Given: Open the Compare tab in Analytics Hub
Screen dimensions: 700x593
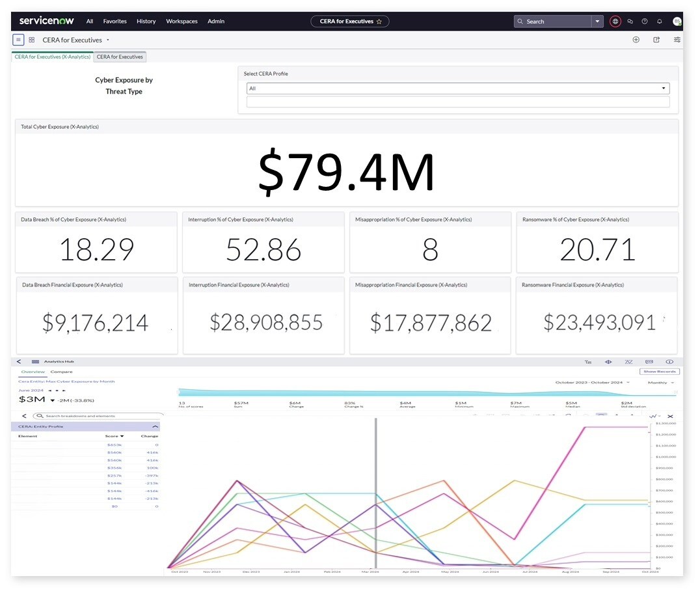Looking at the screenshot, I should point(62,372).
